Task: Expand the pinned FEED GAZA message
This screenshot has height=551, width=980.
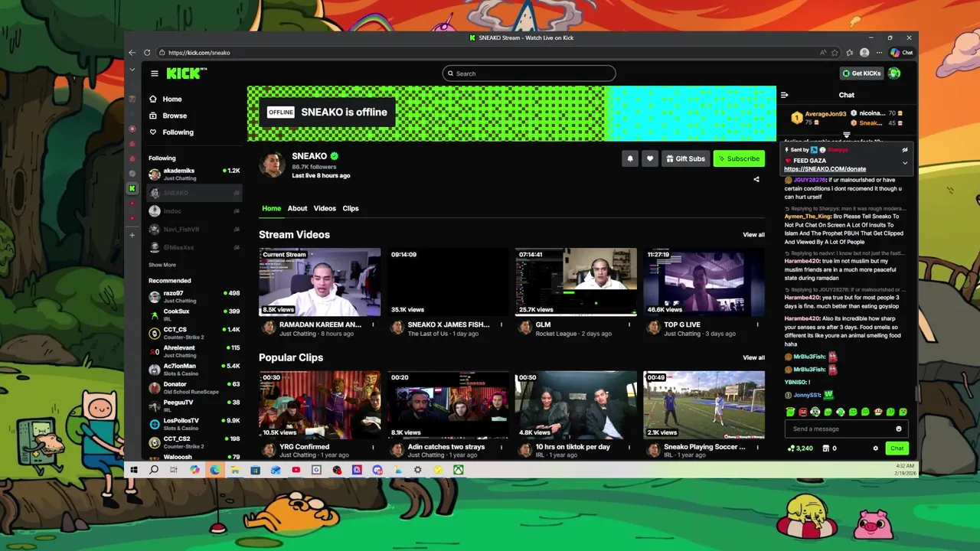Action: (904, 163)
